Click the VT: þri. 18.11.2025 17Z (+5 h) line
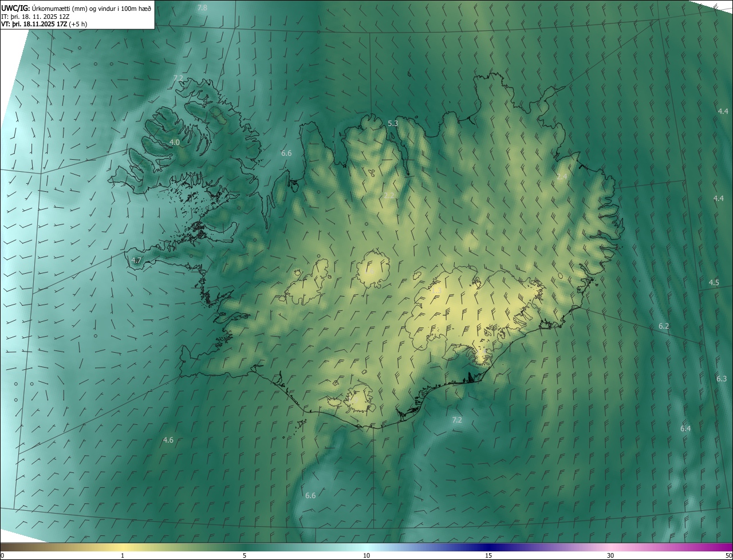This screenshot has width=733, height=560. coord(44,24)
